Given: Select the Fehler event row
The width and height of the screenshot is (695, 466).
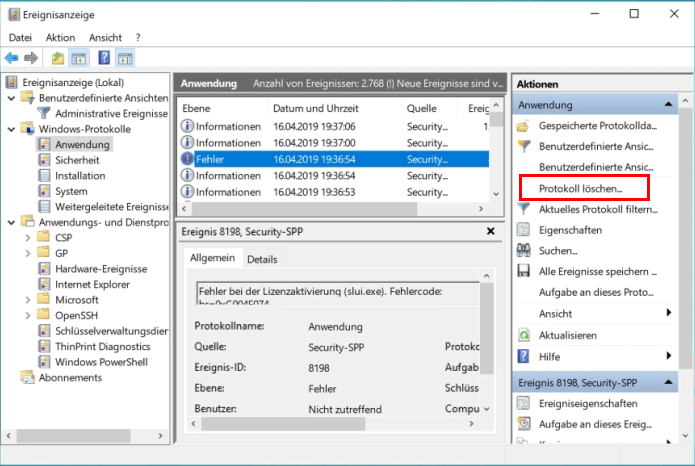Looking at the screenshot, I should pos(334,159).
